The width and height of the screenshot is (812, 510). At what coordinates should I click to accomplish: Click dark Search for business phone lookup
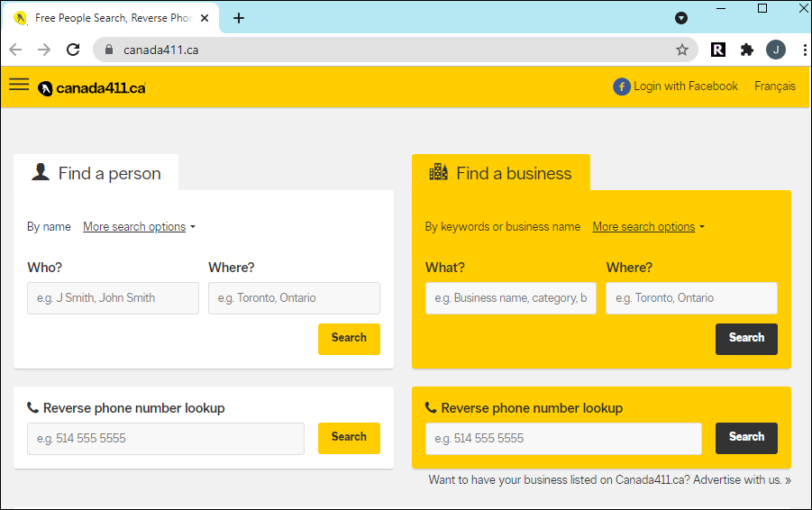pos(746,438)
